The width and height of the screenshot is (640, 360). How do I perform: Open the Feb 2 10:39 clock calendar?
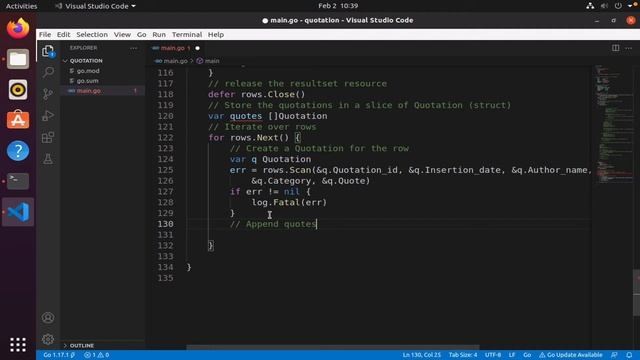point(338,6)
